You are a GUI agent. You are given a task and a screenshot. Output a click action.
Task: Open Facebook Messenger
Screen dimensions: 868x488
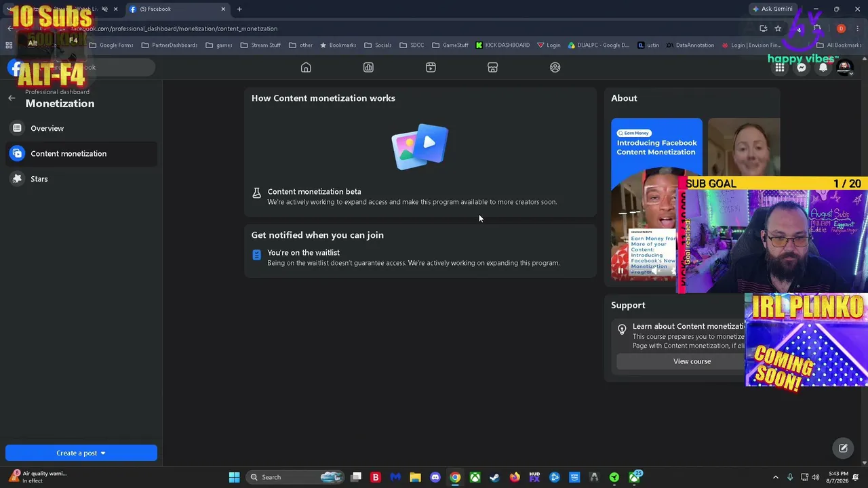coord(802,67)
